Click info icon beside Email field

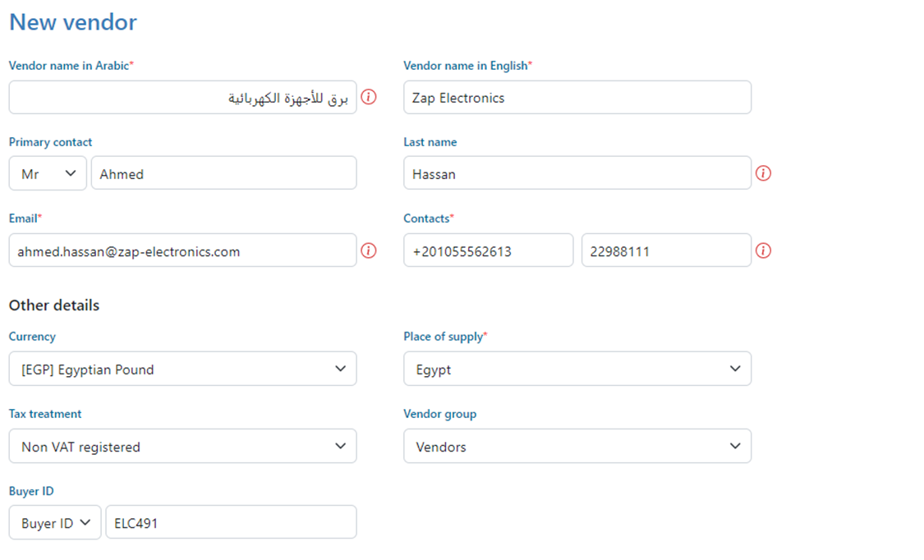pyautogui.click(x=369, y=250)
